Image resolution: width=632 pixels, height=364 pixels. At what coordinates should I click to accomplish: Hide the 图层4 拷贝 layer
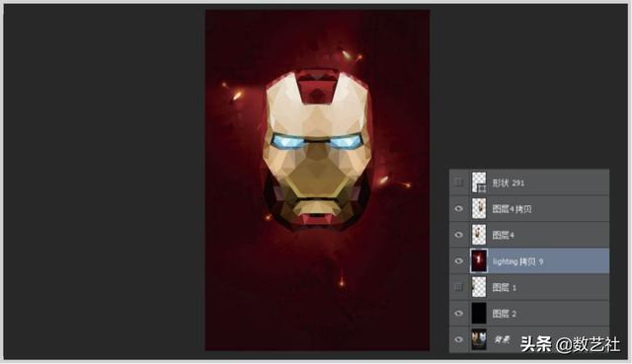coord(458,208)
